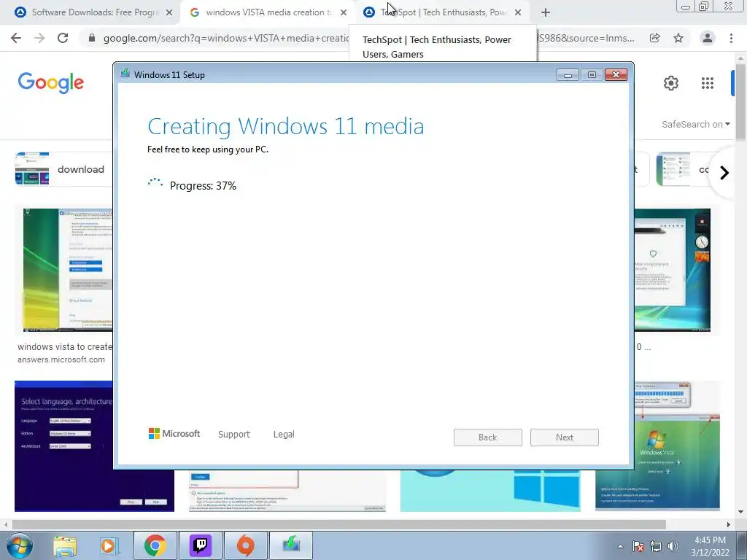The height and width of the screenshot is (560, 747).
Task: Click the network tray icon
Action: click(656, 546)
